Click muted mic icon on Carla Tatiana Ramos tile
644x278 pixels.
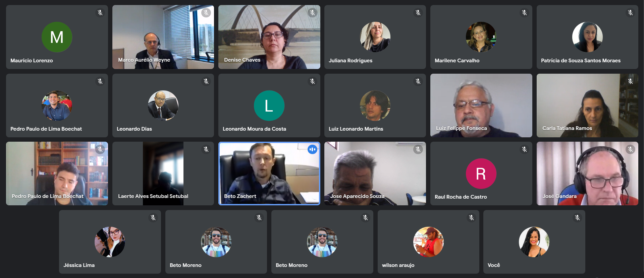(630, 81)
